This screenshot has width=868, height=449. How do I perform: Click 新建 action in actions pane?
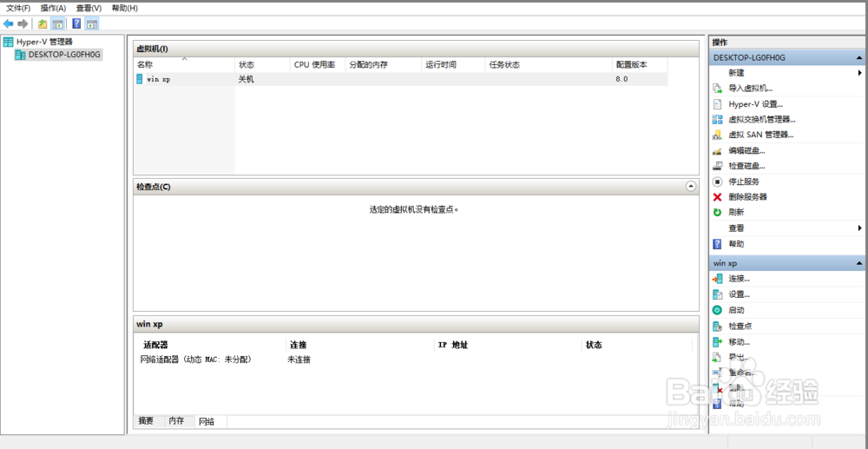(x=736, y=73)
